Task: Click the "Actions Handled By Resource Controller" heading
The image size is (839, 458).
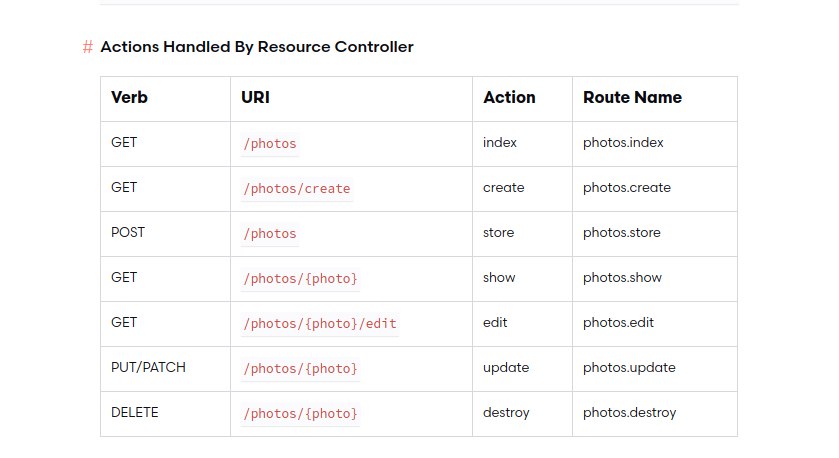Action: (x=256, y=47)
